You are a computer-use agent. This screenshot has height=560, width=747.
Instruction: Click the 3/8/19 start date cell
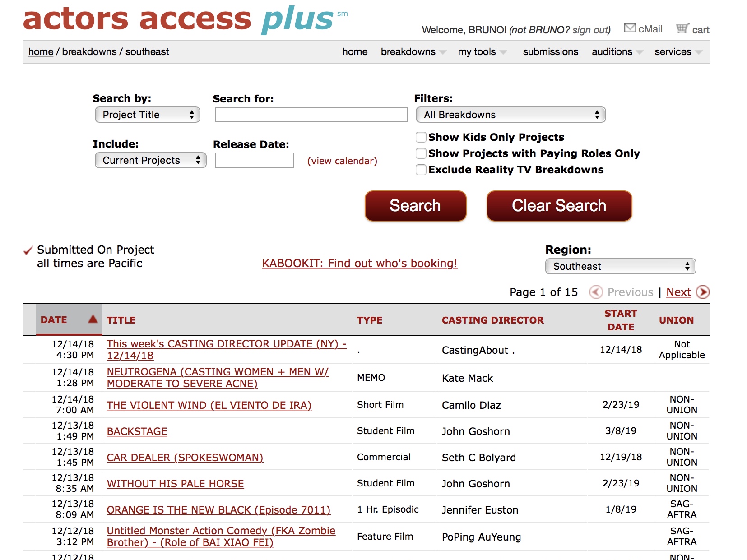[621, 431]
